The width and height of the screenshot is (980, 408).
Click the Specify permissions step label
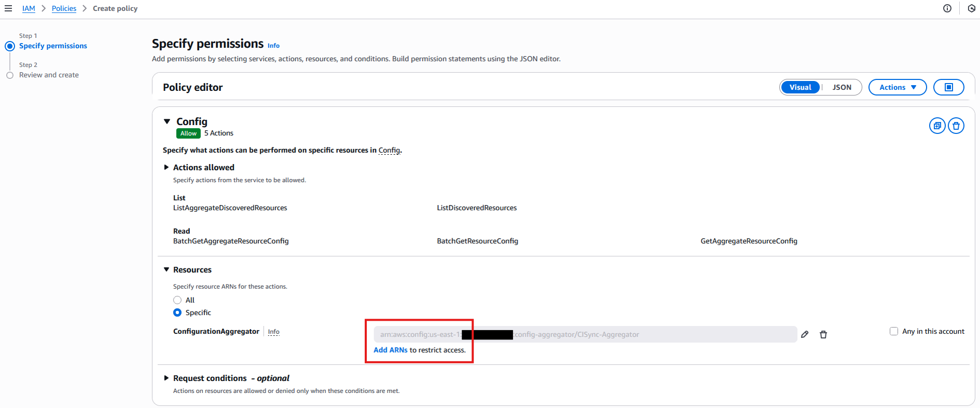(x=53, y=46)
